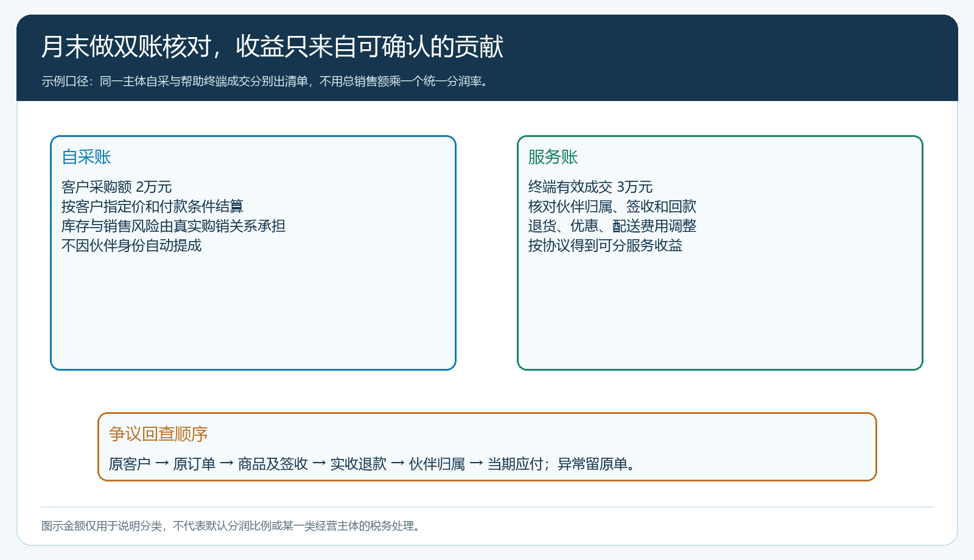Select the 争议回查顺序 heading

(x=158, y=434)
